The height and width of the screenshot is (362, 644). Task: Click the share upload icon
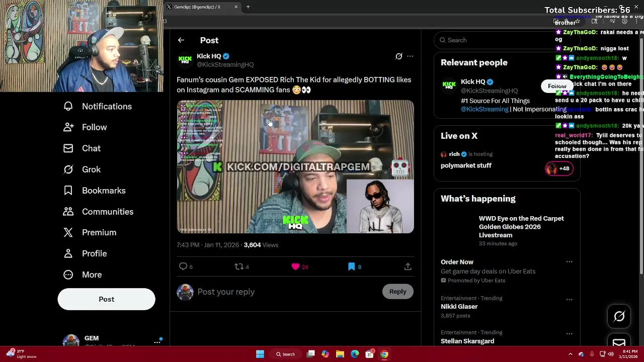408,266
